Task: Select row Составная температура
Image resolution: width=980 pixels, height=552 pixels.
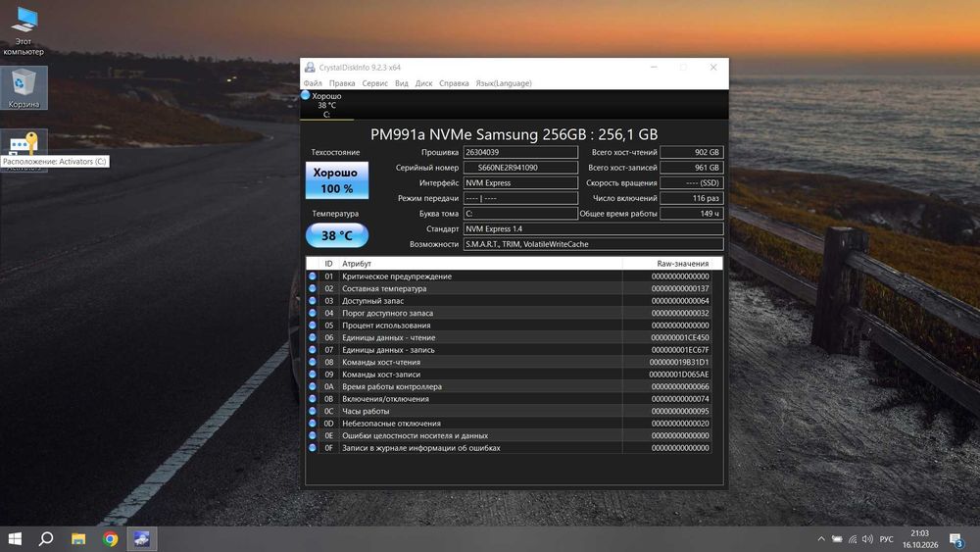Action: point(510,288)
